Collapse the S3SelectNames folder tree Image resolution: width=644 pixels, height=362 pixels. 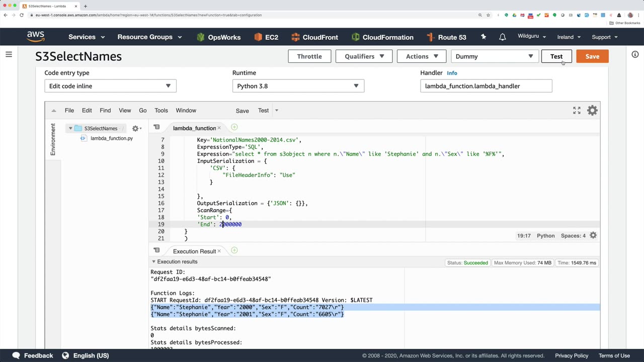(x=70, y=129)
